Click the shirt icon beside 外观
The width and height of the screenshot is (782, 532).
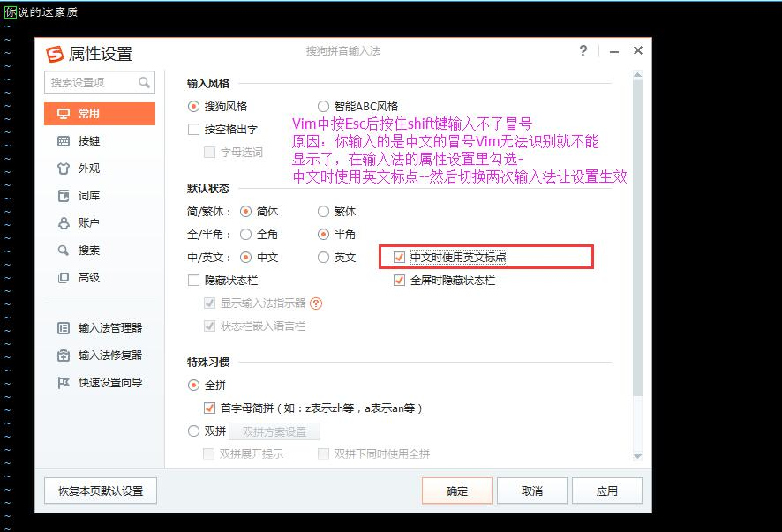pos(64,169)
